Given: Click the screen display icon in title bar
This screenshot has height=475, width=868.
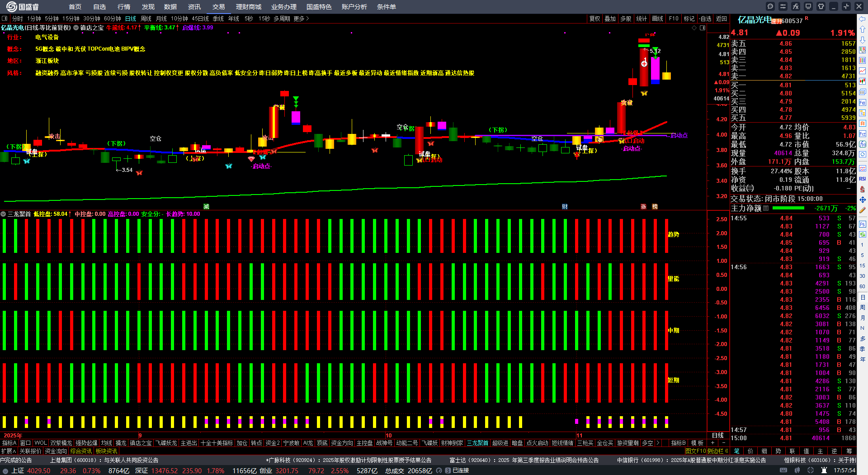Looking at the screenshot, I should pos(808,6).
